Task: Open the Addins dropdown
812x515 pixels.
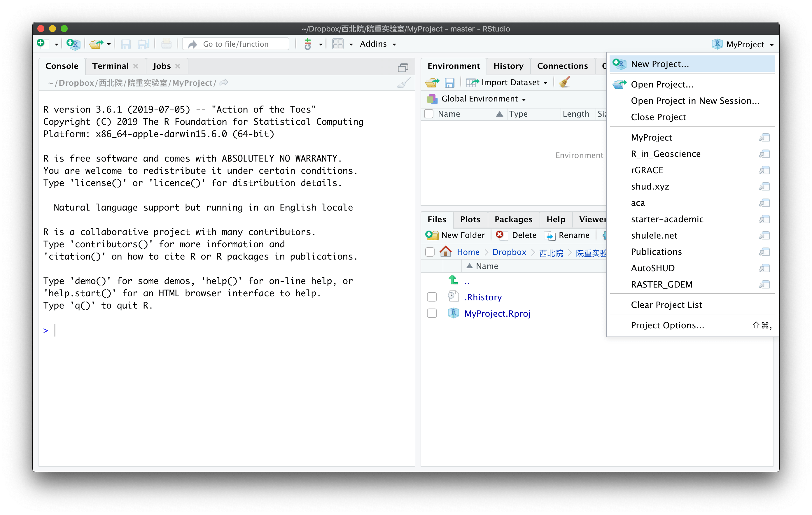Action: pos(378,44)
